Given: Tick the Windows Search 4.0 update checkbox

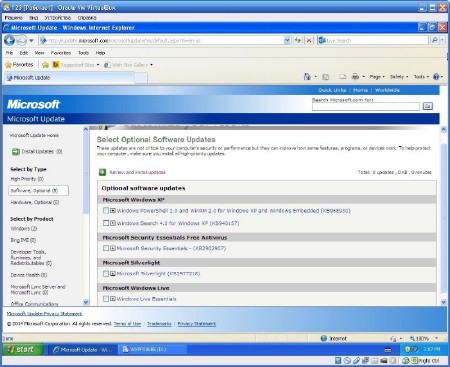Looking at the screenshot, I should 106,223.
